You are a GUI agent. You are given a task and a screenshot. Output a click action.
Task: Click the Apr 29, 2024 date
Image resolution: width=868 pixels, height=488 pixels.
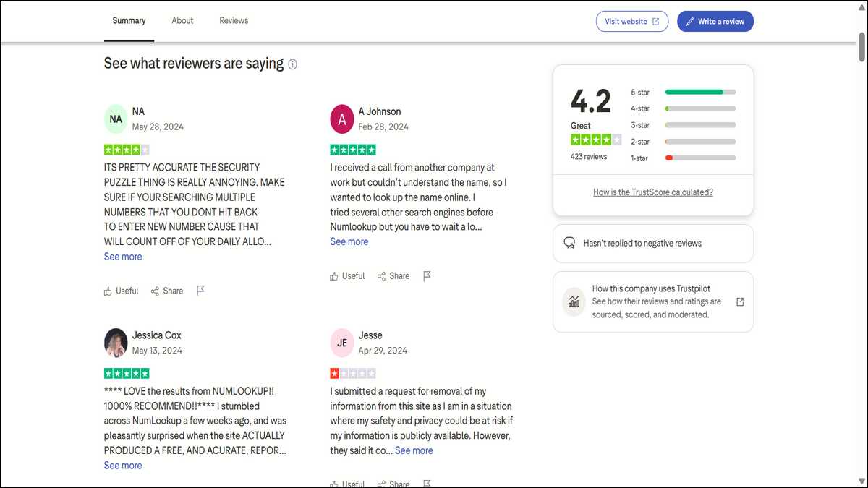pos(383,351)
